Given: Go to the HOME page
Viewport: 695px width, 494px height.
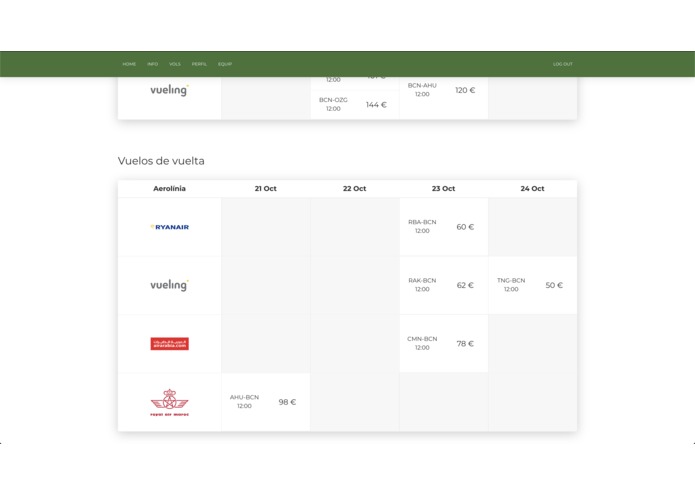Looking at the screenshot, I should tap(129, 64).
